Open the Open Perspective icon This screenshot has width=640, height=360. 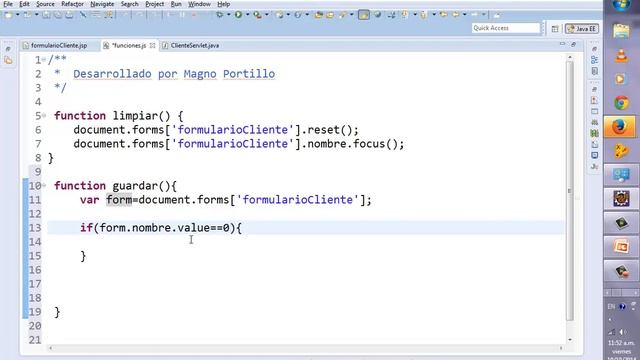coord(555,29)
